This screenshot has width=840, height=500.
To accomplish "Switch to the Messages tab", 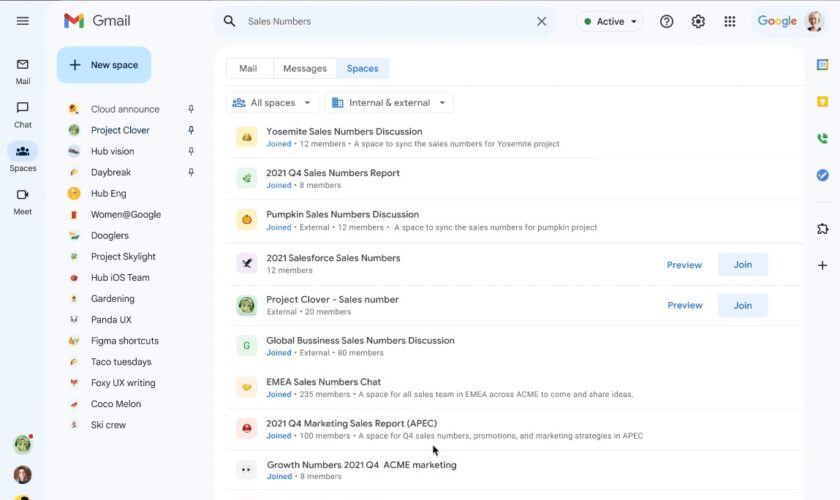I will click(304, 68).
